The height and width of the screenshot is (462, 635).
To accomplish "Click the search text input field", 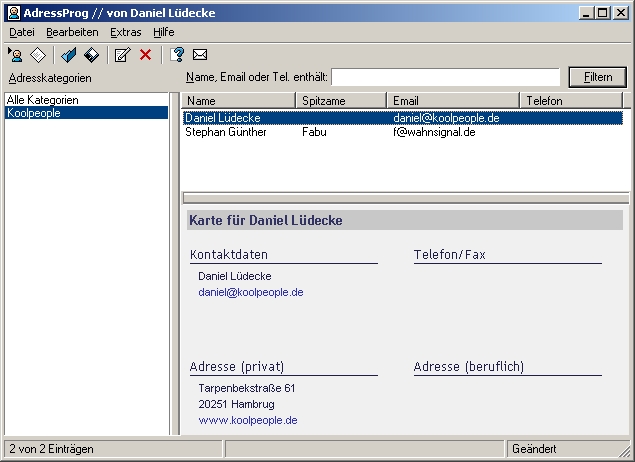I will point(445,77).
